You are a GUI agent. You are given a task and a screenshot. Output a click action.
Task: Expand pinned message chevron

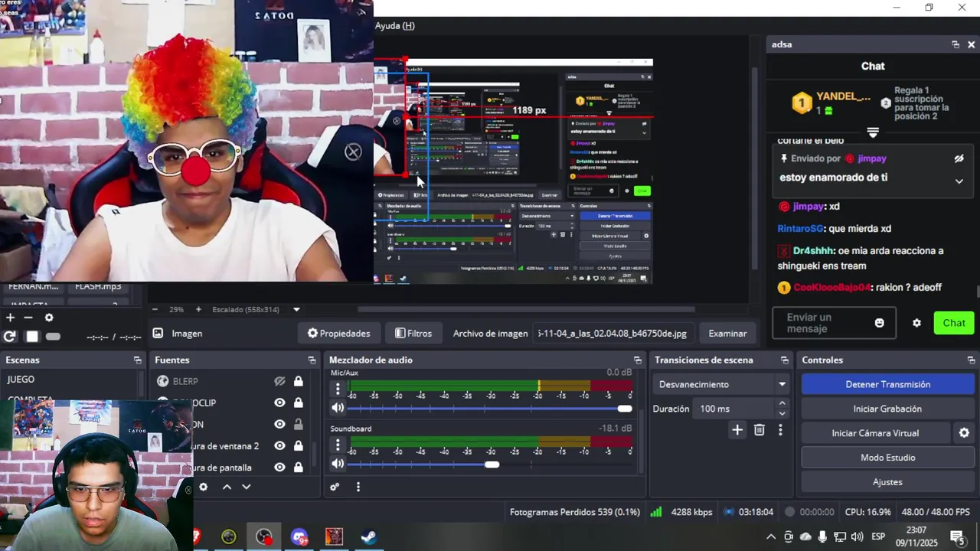coord(959,181)
